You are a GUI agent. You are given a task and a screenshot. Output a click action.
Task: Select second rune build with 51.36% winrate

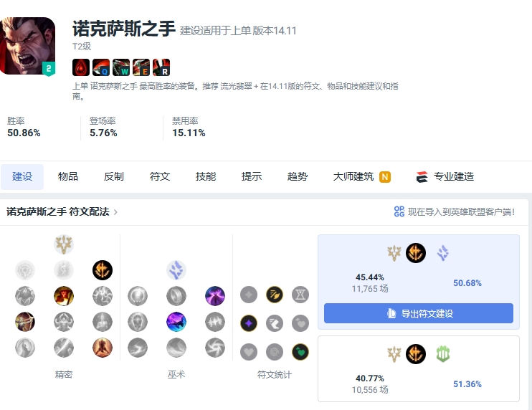click(419, 368)
